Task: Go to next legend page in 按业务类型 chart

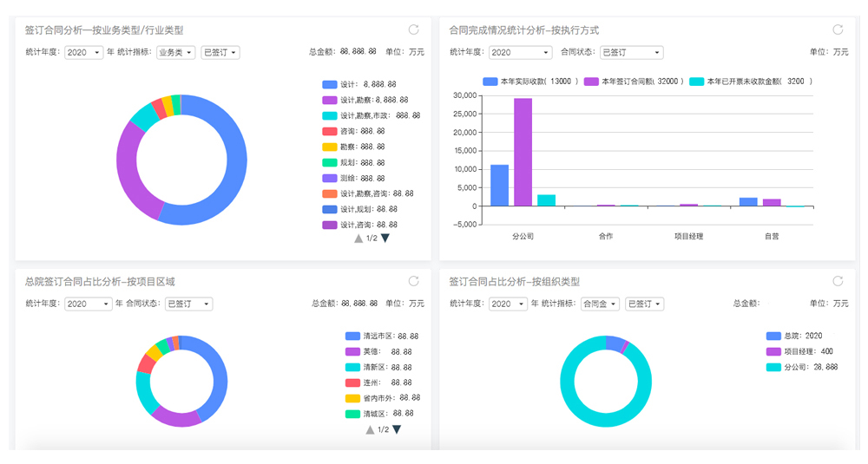Action: coord(385,239)
